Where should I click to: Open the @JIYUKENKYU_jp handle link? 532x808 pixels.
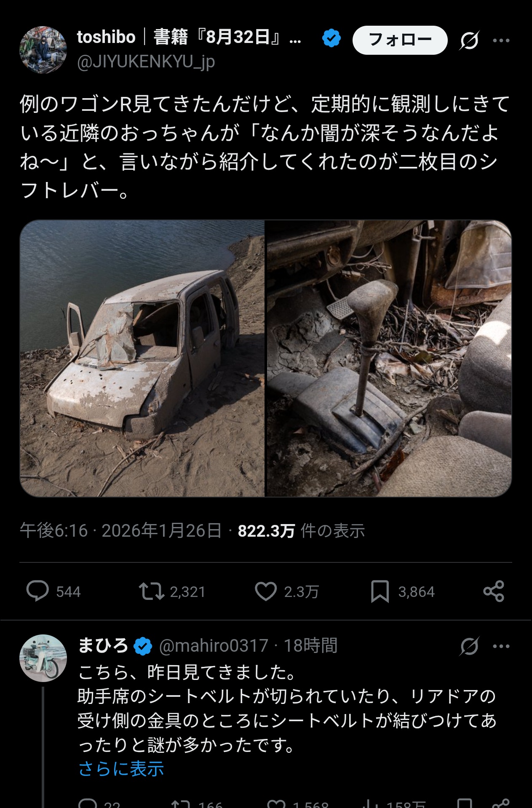pyautogui.click(x=146, y=62)
